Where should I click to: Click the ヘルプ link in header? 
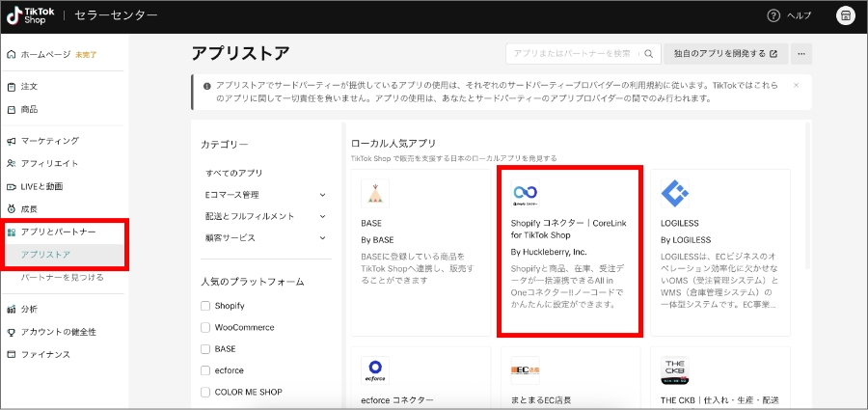click(799, 15)
